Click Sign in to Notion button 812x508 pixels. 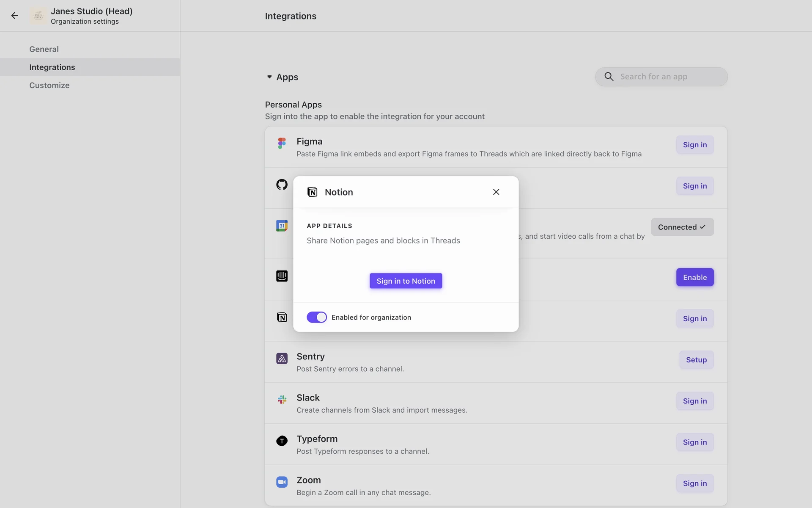406,281
